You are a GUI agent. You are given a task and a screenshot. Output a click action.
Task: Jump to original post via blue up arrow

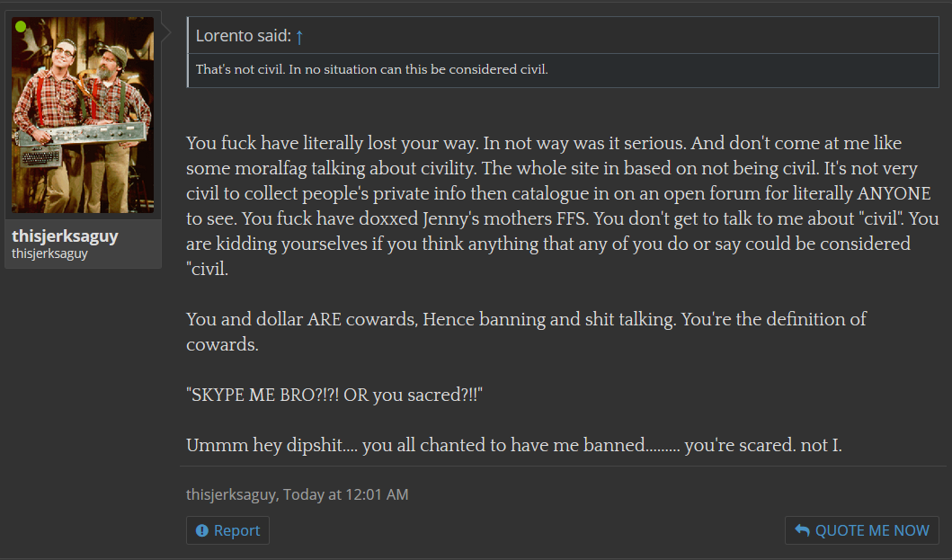click(x=299, y=37)
